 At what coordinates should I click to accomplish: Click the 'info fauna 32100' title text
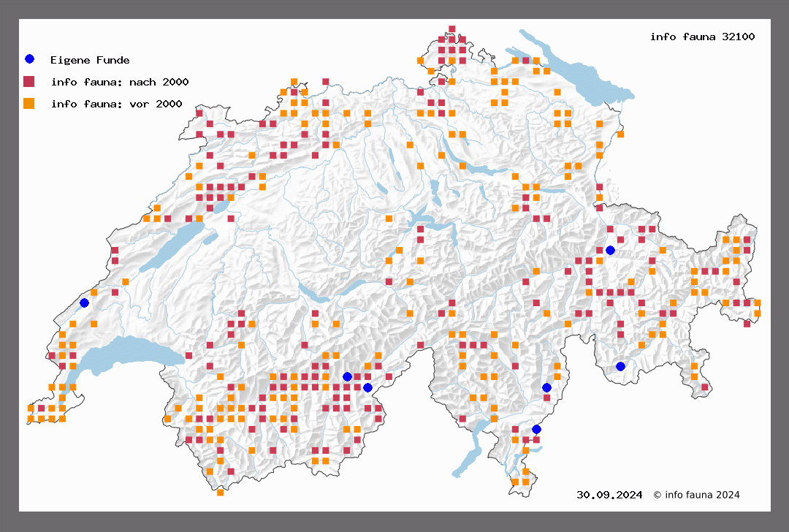(702, 37)
